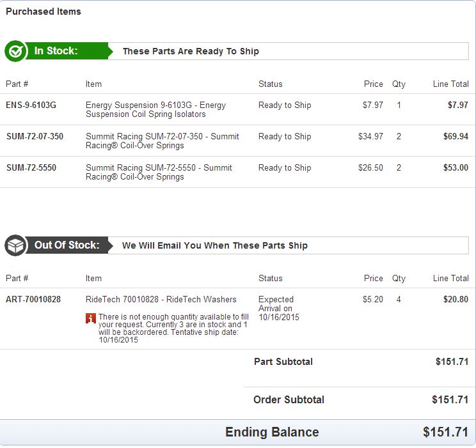Click the red backorder info alert icon
Image resolution: width=476 pixels, height=448 pixels.
point(91,318)
